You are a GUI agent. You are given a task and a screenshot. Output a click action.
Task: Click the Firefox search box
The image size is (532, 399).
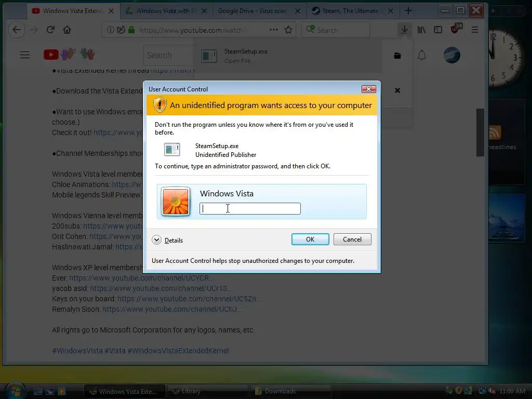click(x=336, y=30)
